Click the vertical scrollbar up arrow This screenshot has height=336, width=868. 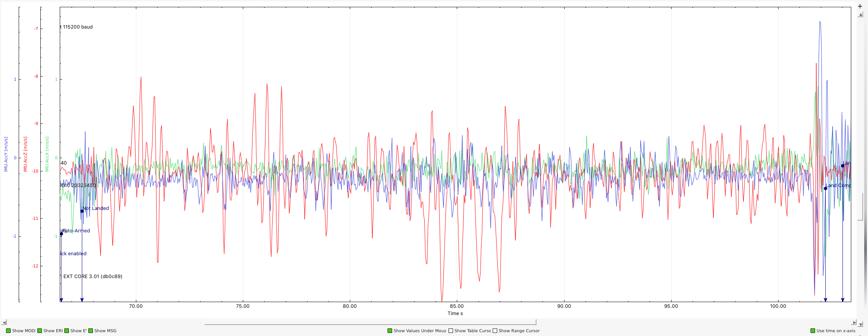coord(860,14)
